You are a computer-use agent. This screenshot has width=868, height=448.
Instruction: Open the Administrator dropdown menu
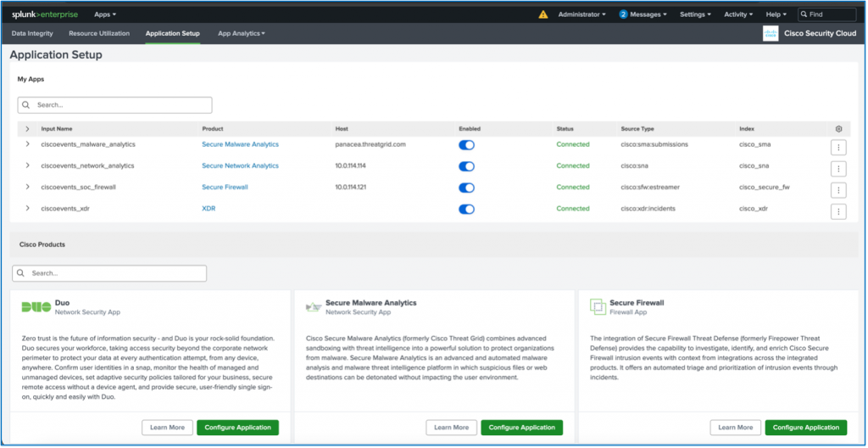tap(581, 14)
